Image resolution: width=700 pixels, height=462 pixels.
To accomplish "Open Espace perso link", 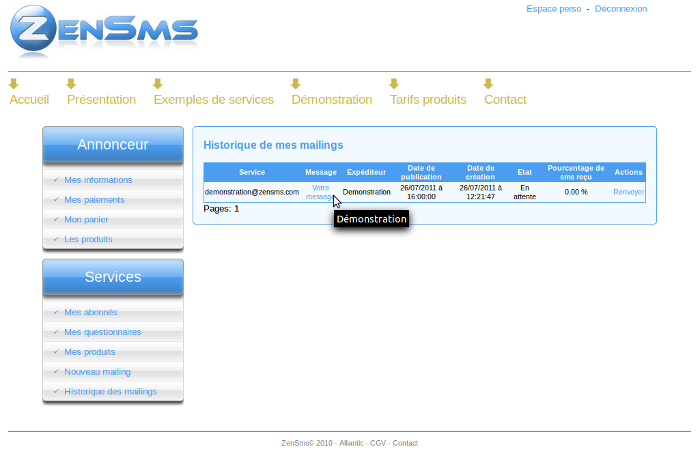I will coord(553,9).
